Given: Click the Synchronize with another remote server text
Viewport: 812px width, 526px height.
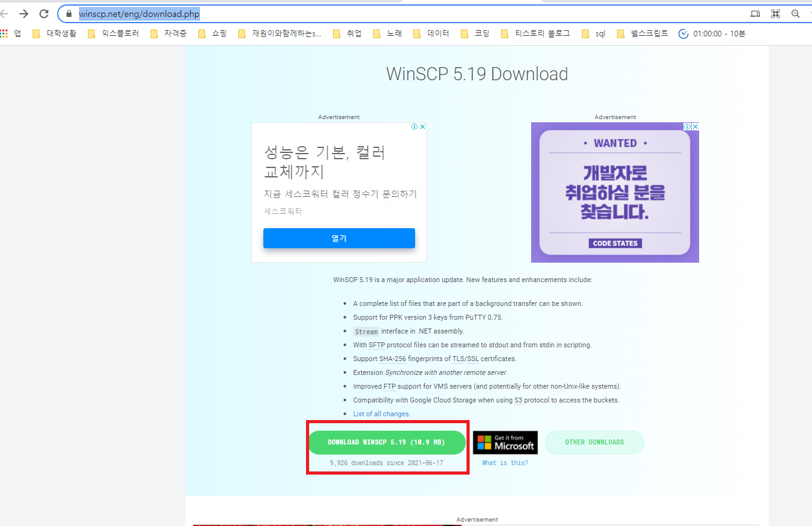Looking at the screenshot, I should [446, 372].
